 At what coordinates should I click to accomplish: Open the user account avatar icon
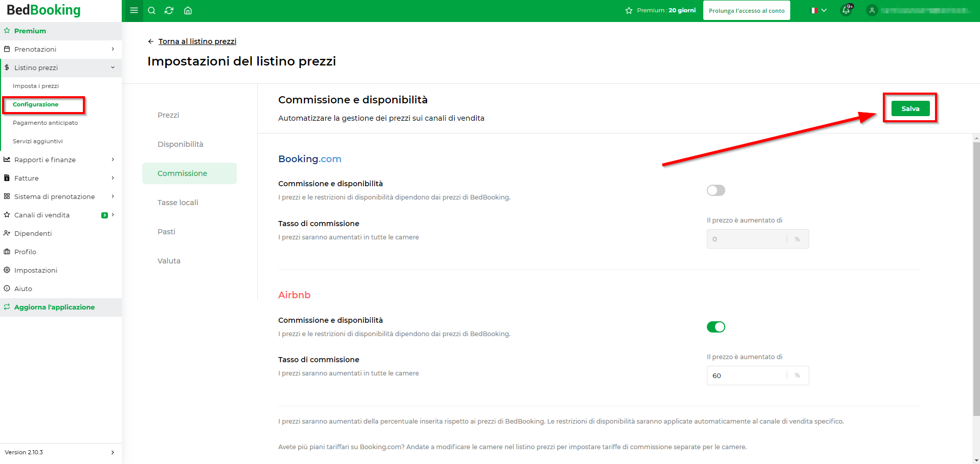(872, 10)
